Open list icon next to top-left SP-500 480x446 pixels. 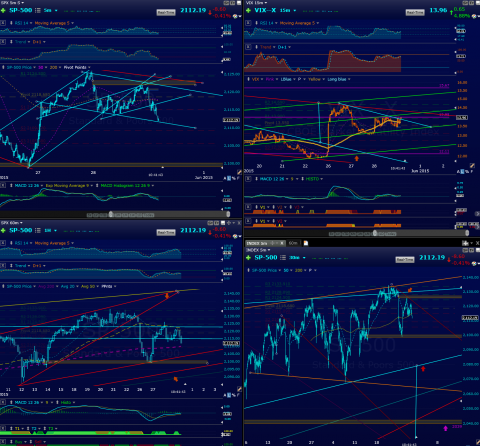click(38, 10)
